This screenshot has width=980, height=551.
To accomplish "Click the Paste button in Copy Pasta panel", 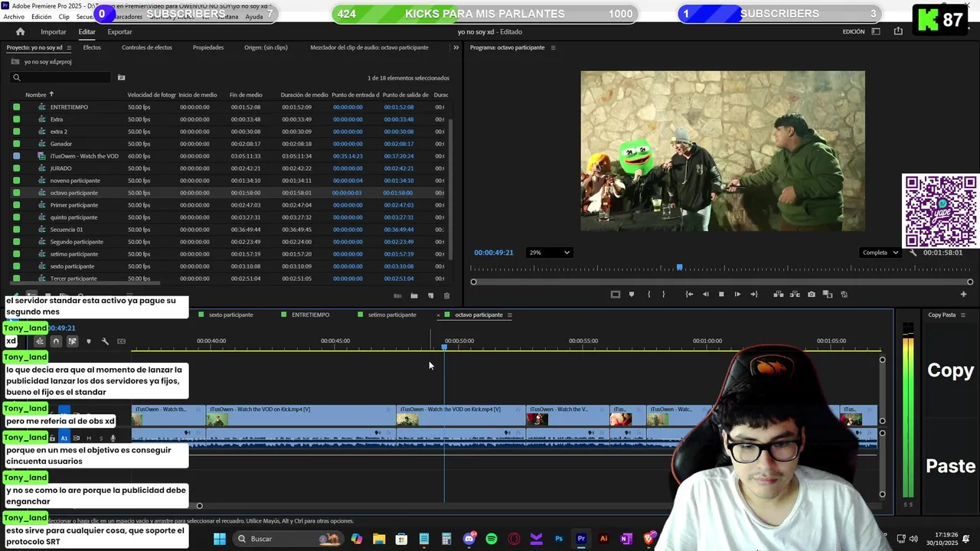I will click(x=951, y=466).
